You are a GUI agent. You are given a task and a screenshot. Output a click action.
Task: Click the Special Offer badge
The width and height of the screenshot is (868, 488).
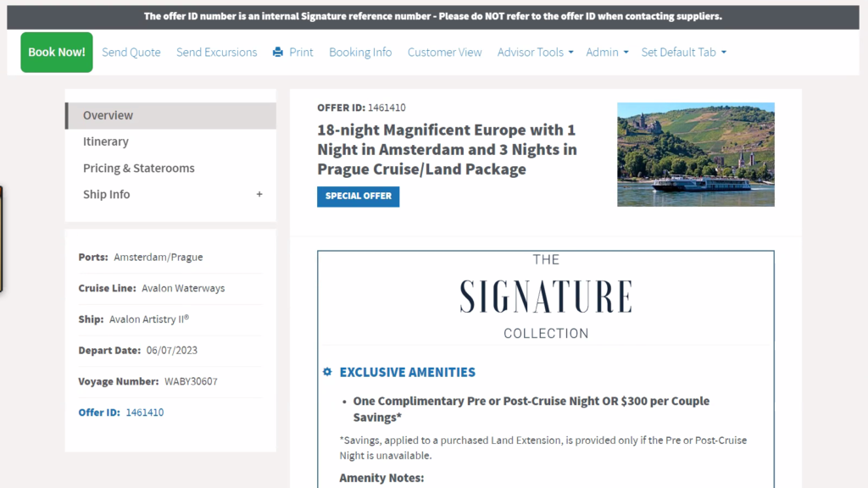tap(358, 197)
